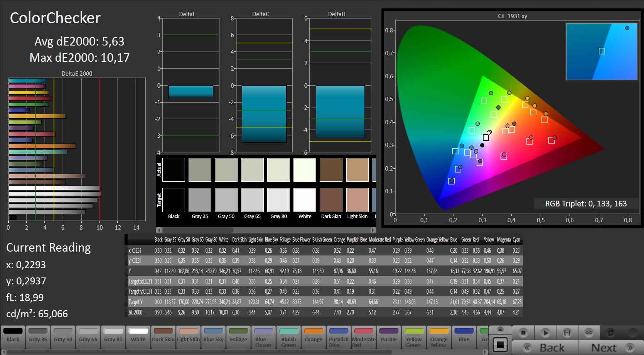Select the Blue Flower color button
The width and height of the screenshot is (644, 355).
(x=263, y=337)
